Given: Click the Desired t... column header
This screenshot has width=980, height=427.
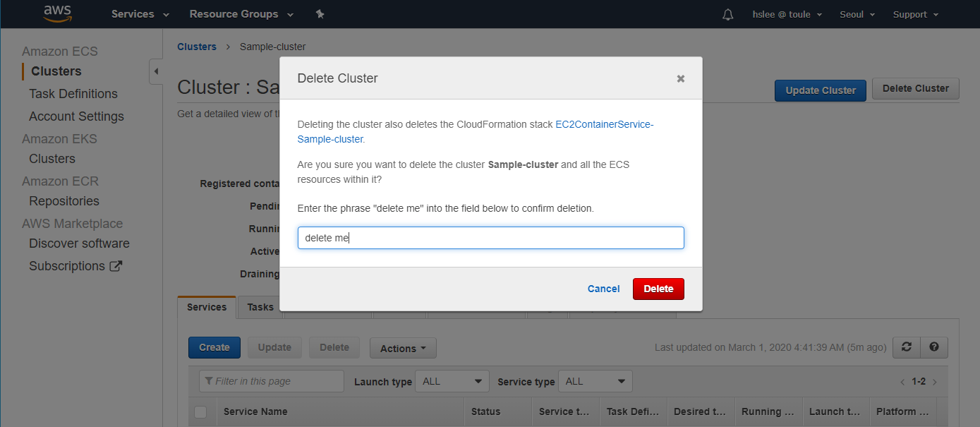Looking at the screenshot, I should click(700, 411).
